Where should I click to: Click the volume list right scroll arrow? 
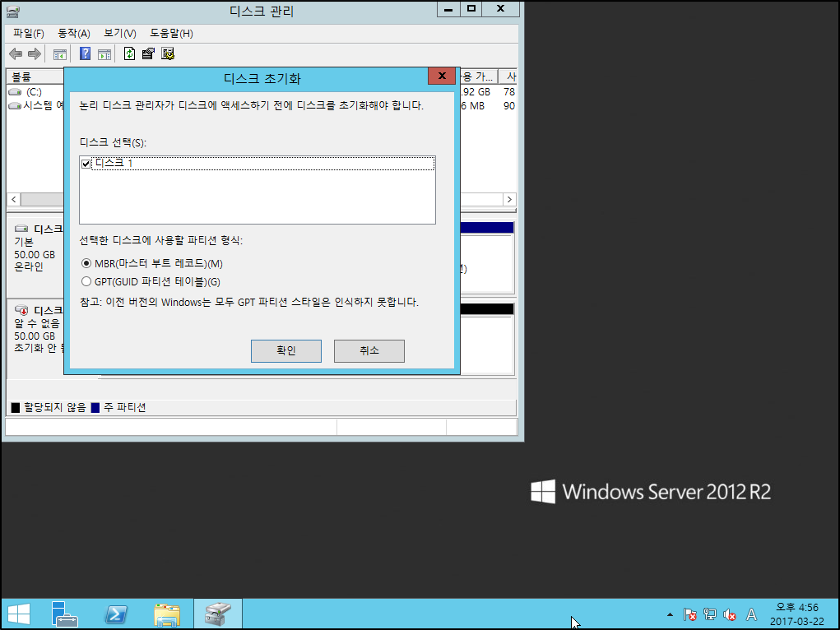tap(509, 199)
